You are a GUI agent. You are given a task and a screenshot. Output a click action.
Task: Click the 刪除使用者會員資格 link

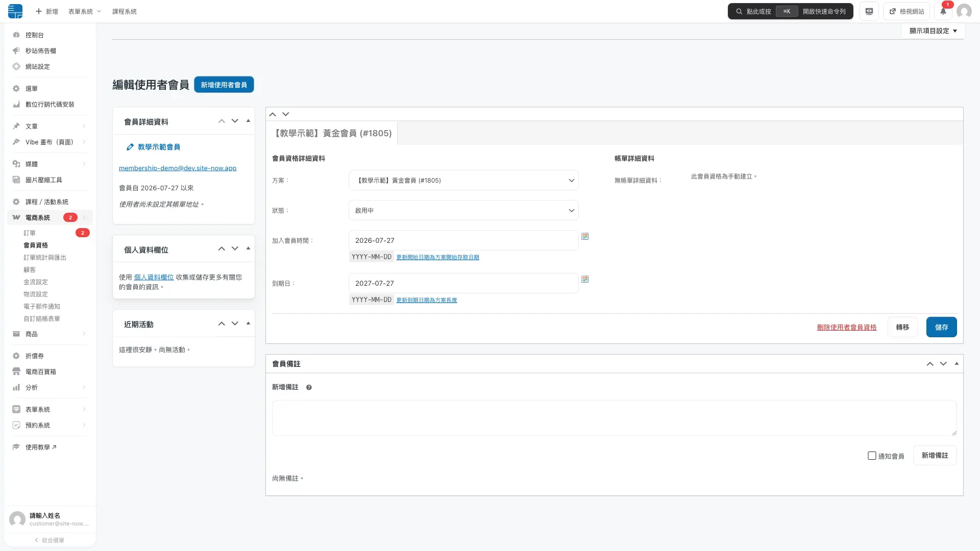coord(847,327)
